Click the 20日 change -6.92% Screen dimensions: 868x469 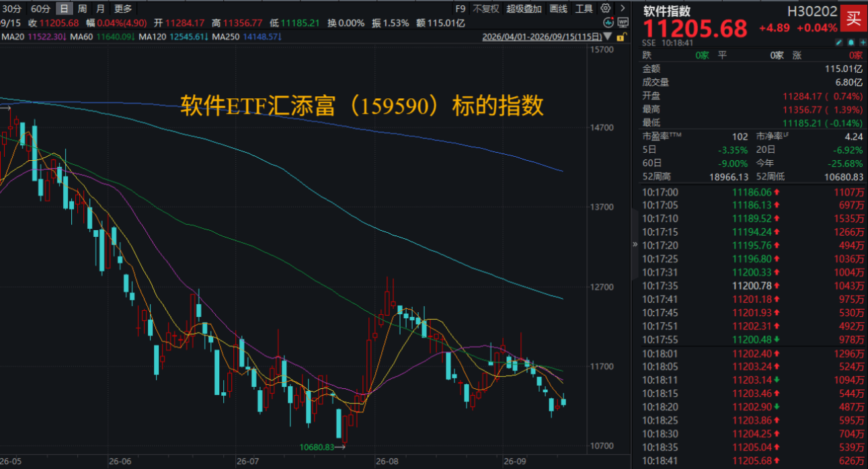point(847,149)
